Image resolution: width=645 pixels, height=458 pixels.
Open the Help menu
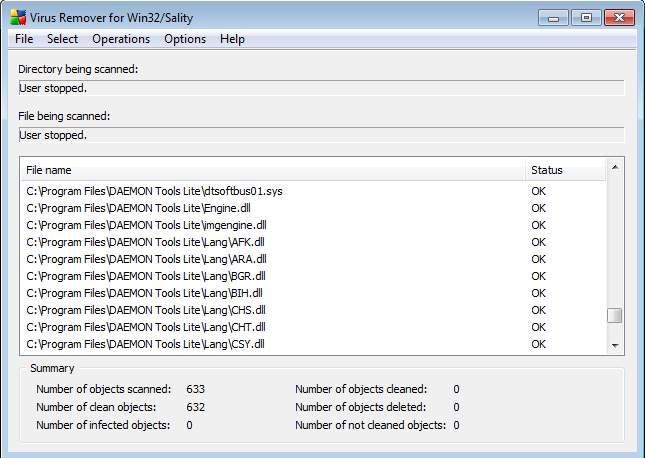232,39
